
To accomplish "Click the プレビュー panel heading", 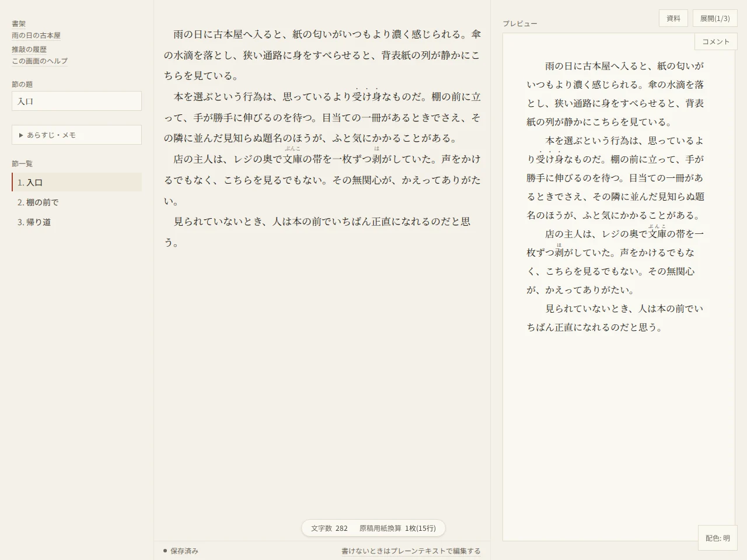I will [x=520, y=24].
